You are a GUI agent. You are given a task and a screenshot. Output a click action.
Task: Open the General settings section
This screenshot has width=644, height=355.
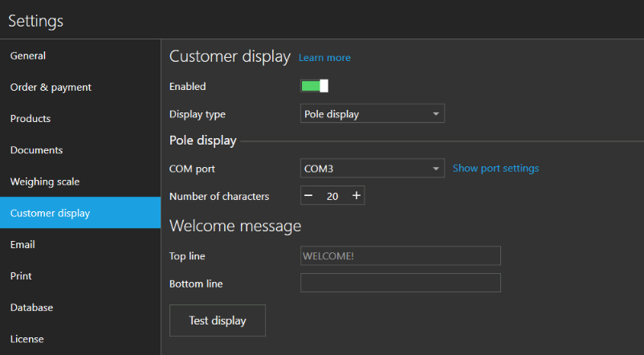[x=80, y=55]
